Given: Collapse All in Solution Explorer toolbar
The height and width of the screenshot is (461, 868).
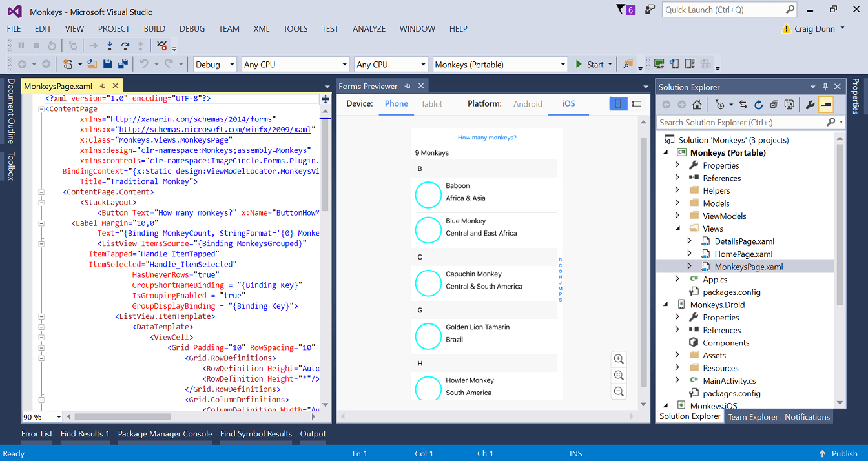Looking at the screenshot, I should click(x=774, y=105).
